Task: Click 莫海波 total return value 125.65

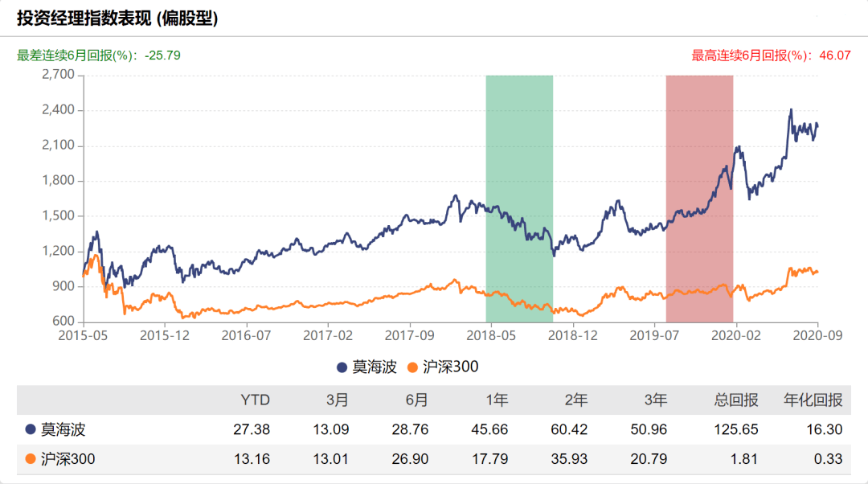Action: (x=735, y=429)
